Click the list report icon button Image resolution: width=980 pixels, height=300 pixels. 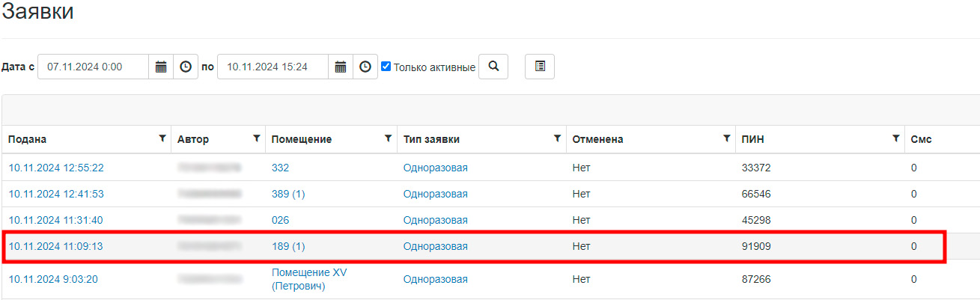[540, 67]
